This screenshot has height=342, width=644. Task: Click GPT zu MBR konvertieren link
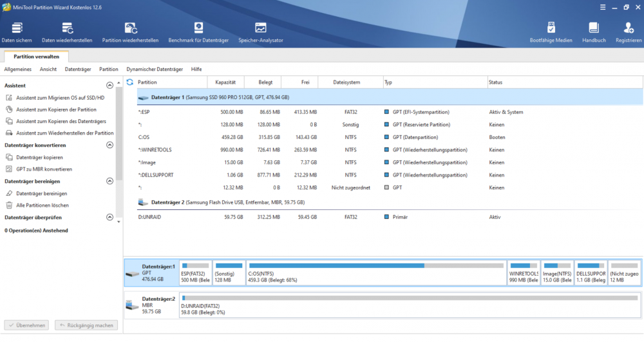click(44, 169)
